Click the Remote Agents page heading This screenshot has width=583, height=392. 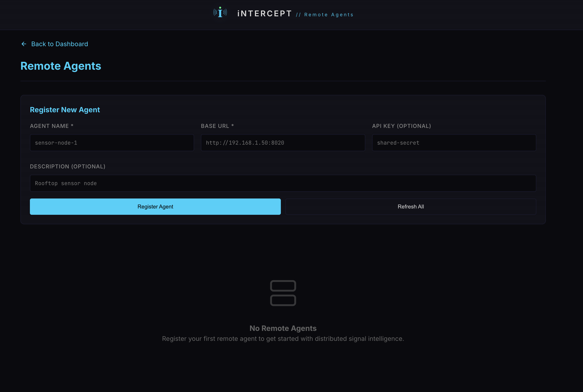[61, 66]
